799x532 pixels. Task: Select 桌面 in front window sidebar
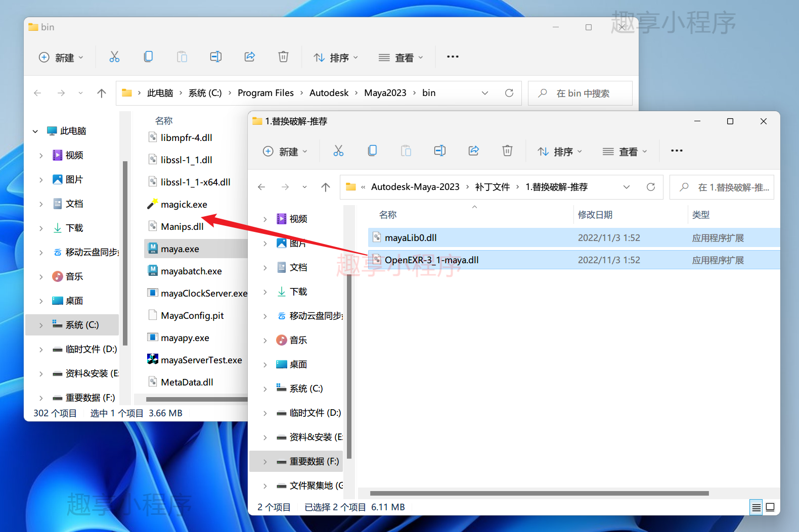coord(298,365)
